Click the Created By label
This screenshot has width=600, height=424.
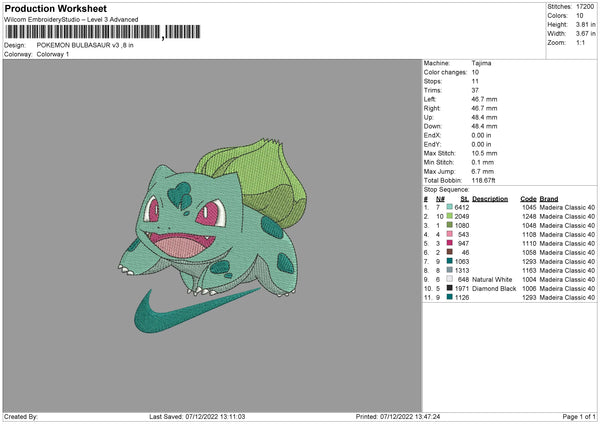(21, 416)
